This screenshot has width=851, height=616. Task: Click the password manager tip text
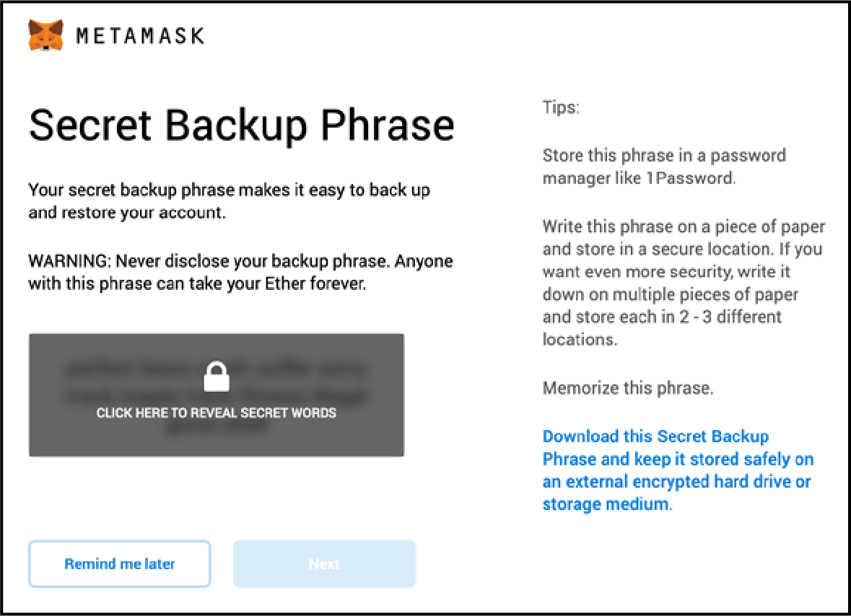tap(664, 167)
